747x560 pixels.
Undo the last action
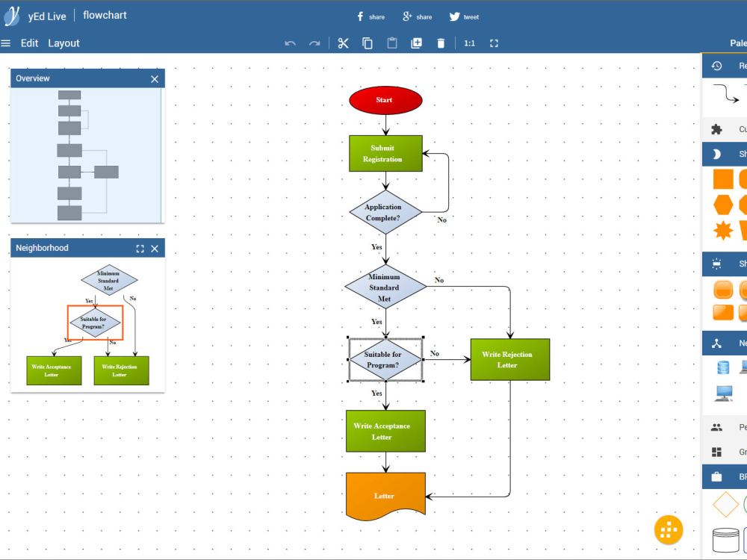(x=290, y=43)
